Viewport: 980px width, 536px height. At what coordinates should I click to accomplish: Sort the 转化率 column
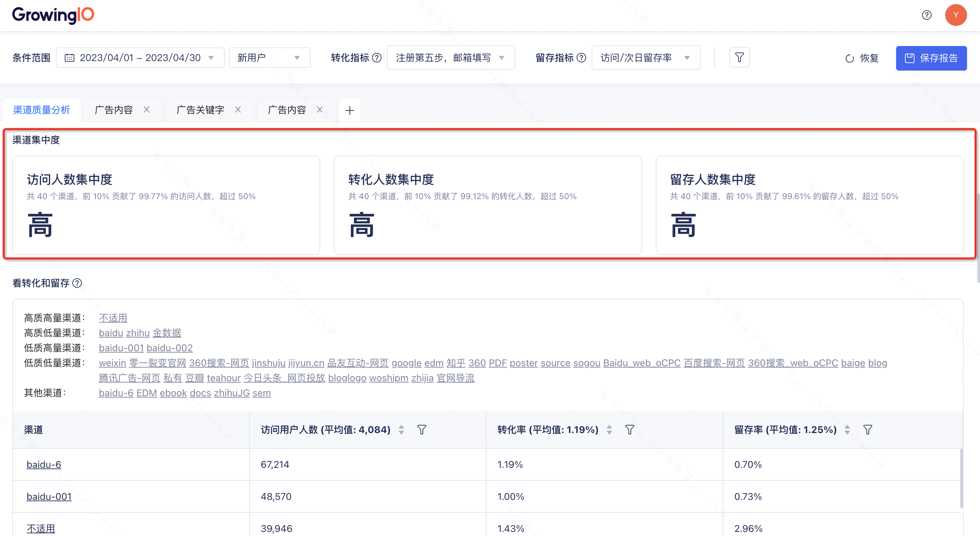coord(609,430)
